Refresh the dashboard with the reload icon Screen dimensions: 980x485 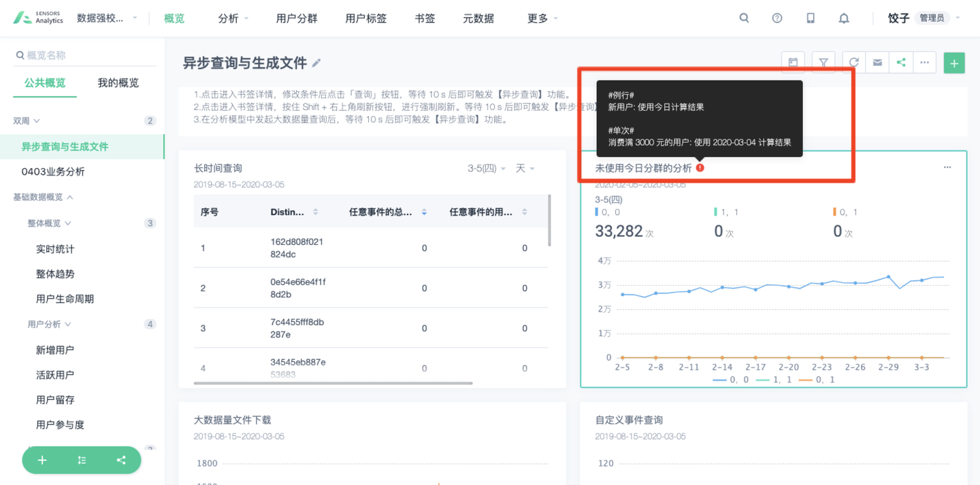coord(854,63)
